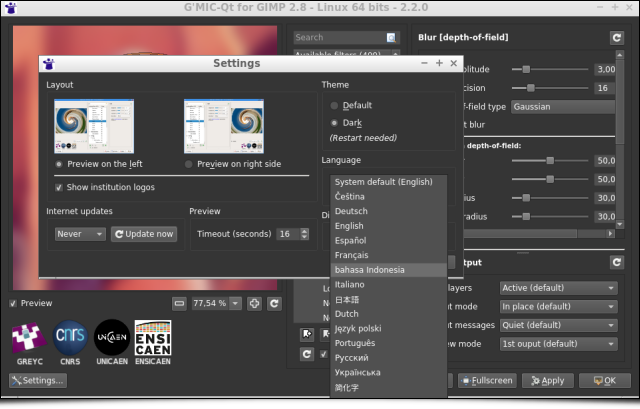Select Dutch from language list
The height and width of the screenshot is (409, 640).
[x=389, y=314]
